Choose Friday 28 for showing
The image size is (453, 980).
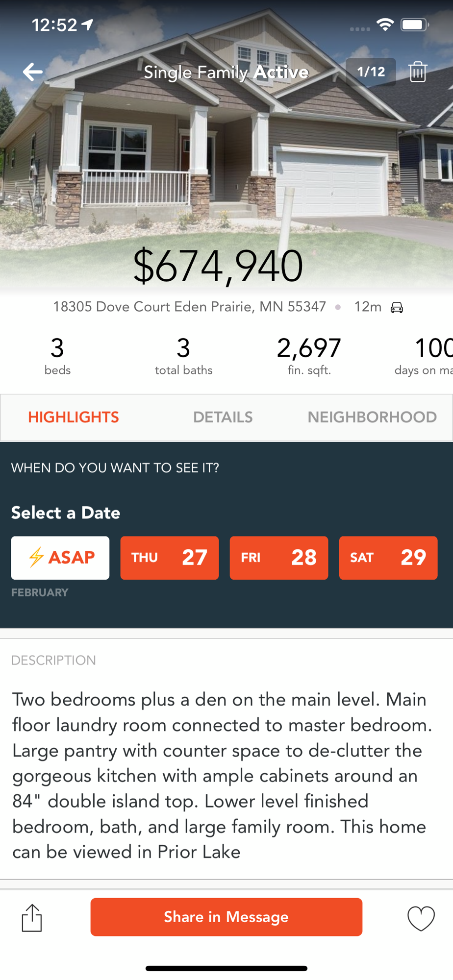[279, 558]
